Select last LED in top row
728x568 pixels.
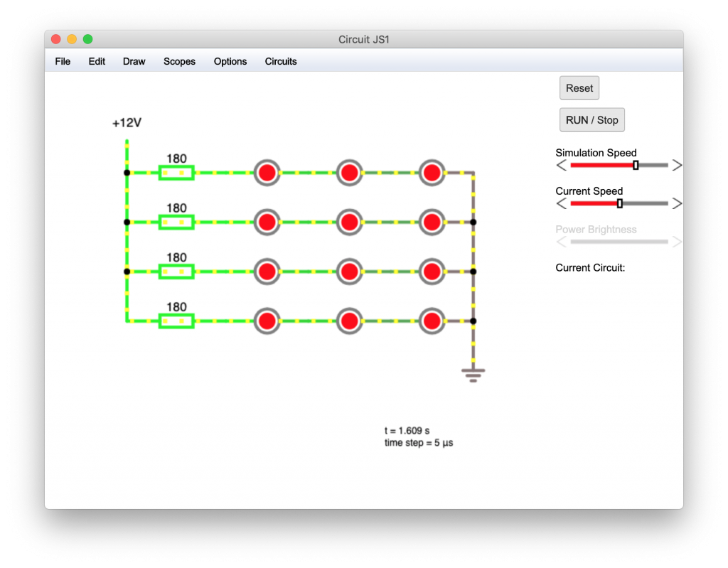click(432, 173)
